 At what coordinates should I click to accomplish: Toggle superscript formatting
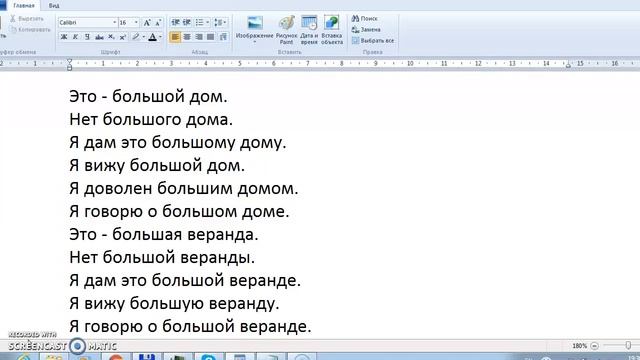click(x=122, y=37)
